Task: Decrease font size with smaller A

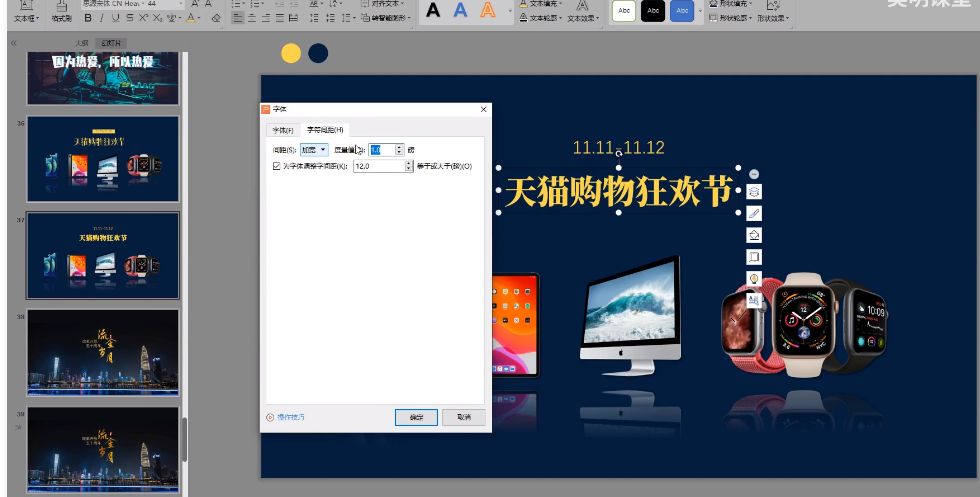Action: (x=209, y=4)
